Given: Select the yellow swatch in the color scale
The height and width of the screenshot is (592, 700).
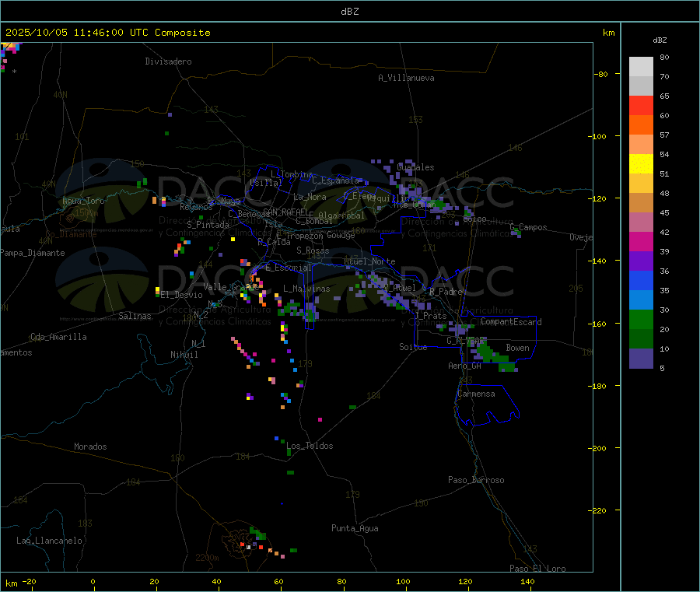Looking at the screenshot, I should point(641,163).
